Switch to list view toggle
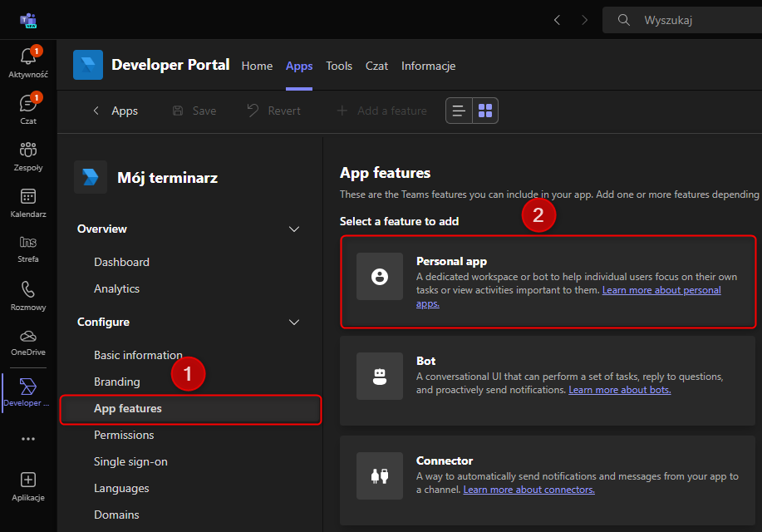762x532 pixels. coord(459,111)
